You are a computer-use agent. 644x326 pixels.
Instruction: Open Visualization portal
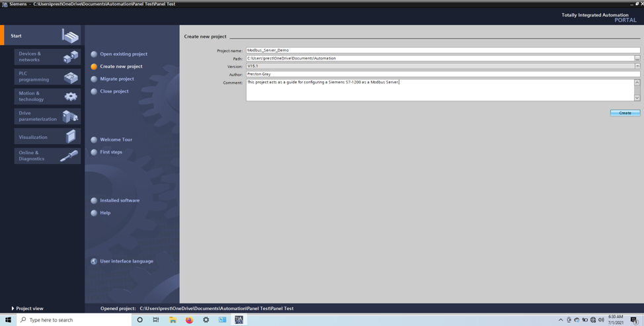click(x=47, y=136)
